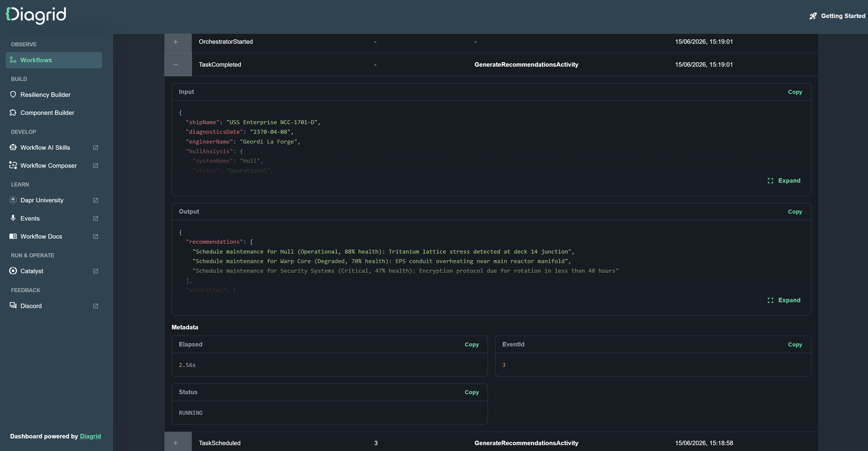Click the "diagnosticsDate" line in Input
868x451 pixels.
coord(240,132)
